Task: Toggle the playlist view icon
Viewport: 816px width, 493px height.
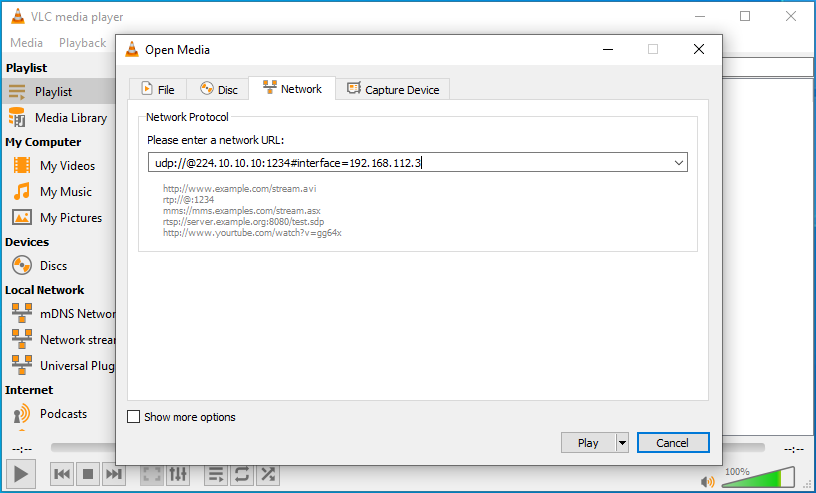Action: pyautogui.click(x=215, y=474)
